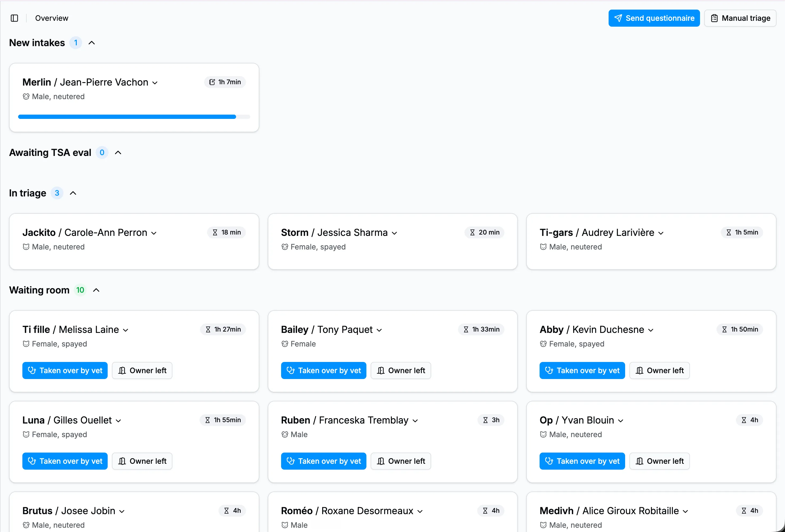The image size is (785, 532).
Task: Expand Merlin / Jean-Pierre Vachon details
Action: coord(155,83)
